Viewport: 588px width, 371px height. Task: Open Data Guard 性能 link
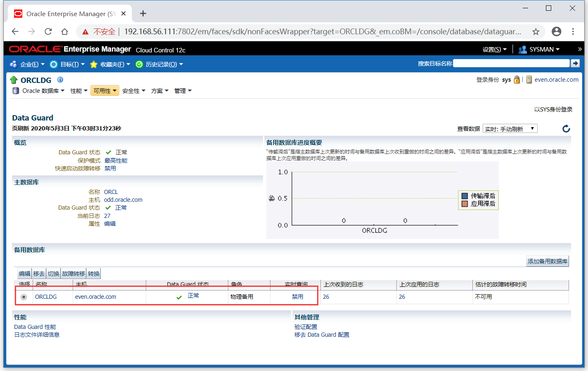pyautogui.click(x=35, y=327)
